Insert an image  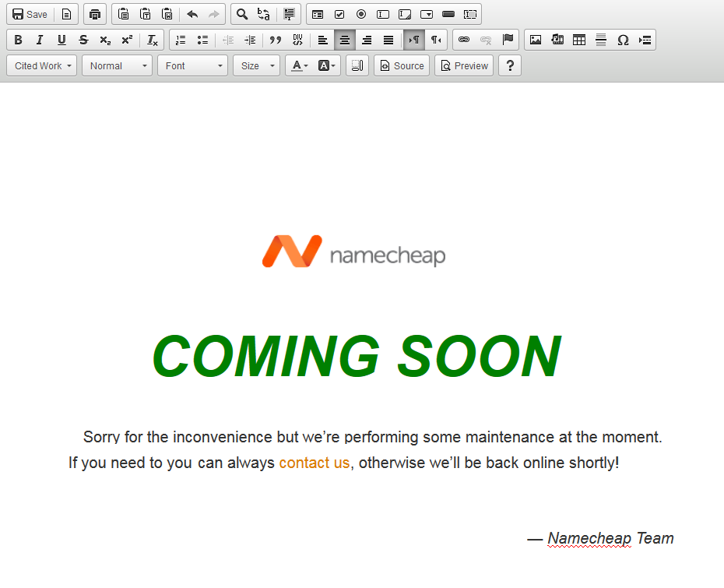(536, 40)
